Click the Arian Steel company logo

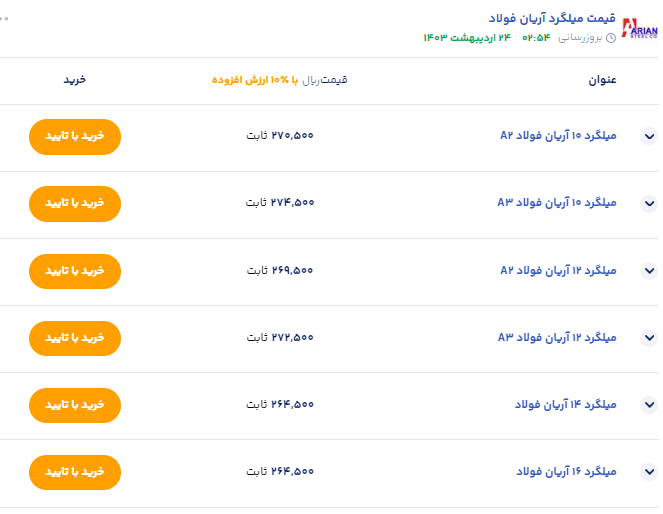[x=640, y=28]
